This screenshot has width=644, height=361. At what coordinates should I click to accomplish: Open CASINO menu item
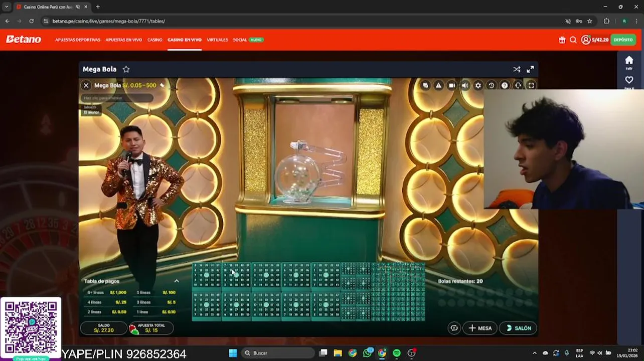click(154, 40)
